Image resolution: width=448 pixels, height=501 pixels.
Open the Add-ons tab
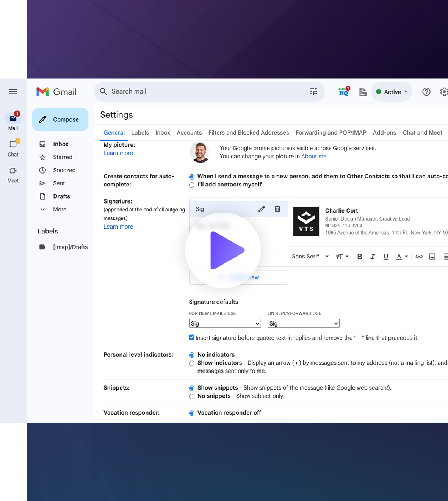[384, 133]
